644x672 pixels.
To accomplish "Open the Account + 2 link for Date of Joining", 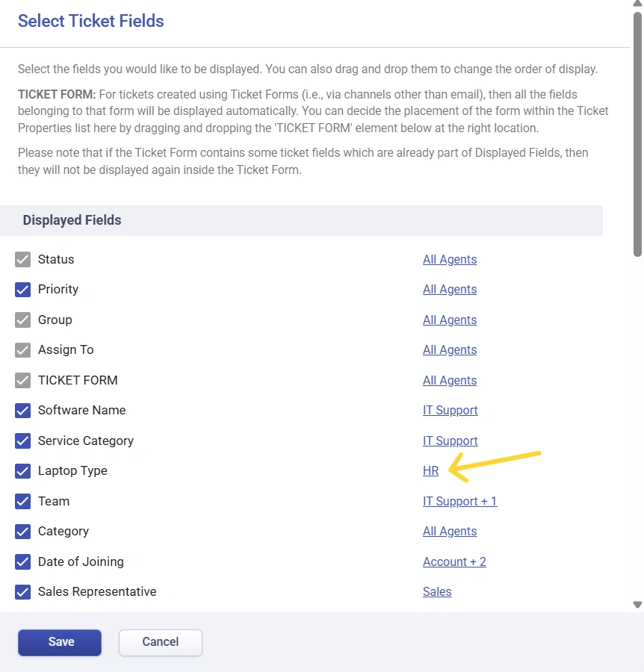I will point(454,561).
